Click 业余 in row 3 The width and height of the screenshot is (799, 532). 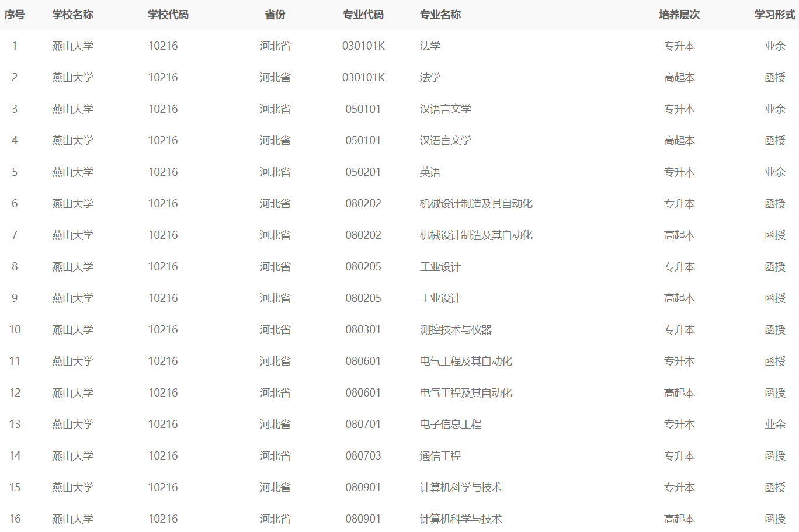[775, 109]
